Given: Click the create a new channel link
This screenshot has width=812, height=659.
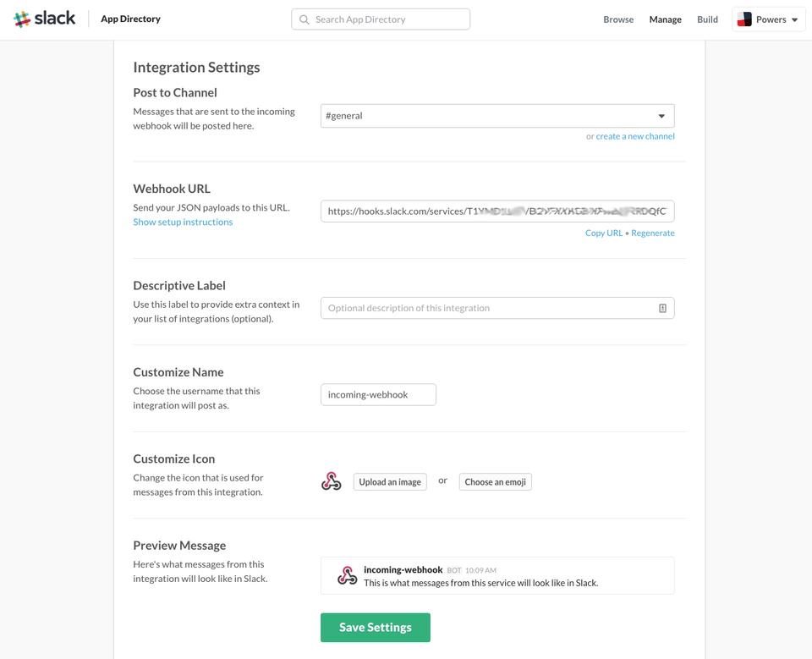Looking at the screenshot, I should [x=635, y=136].
